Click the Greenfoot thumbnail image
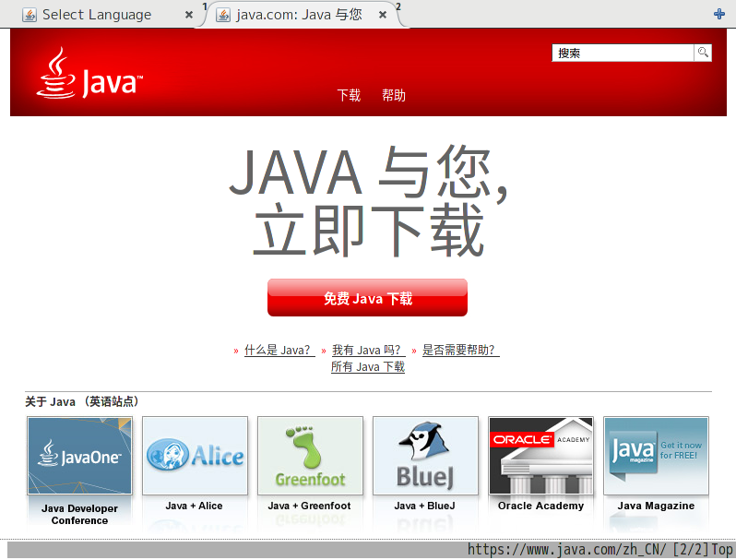 (x=310, y=456)
